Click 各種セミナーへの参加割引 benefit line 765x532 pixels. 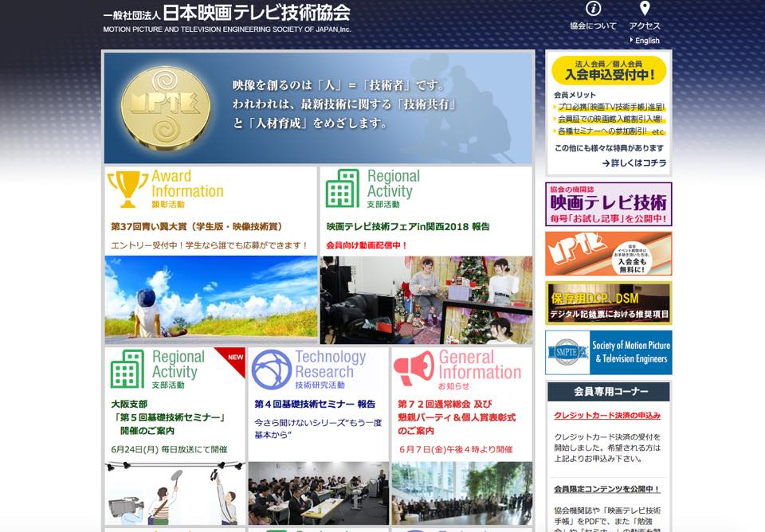click(611, 131)
